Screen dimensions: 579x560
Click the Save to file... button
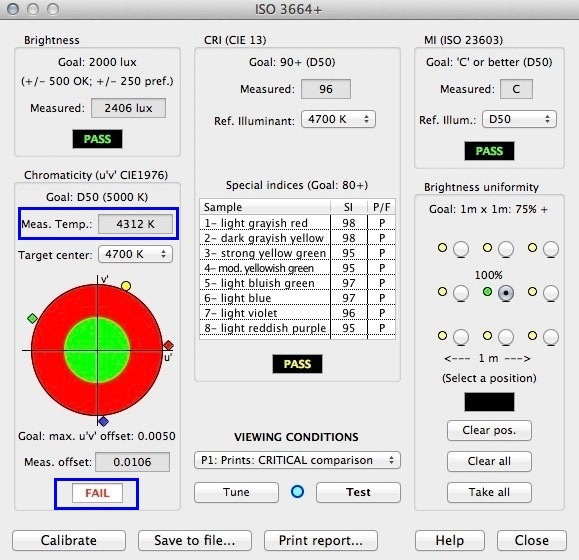click(x=195, y=540)
